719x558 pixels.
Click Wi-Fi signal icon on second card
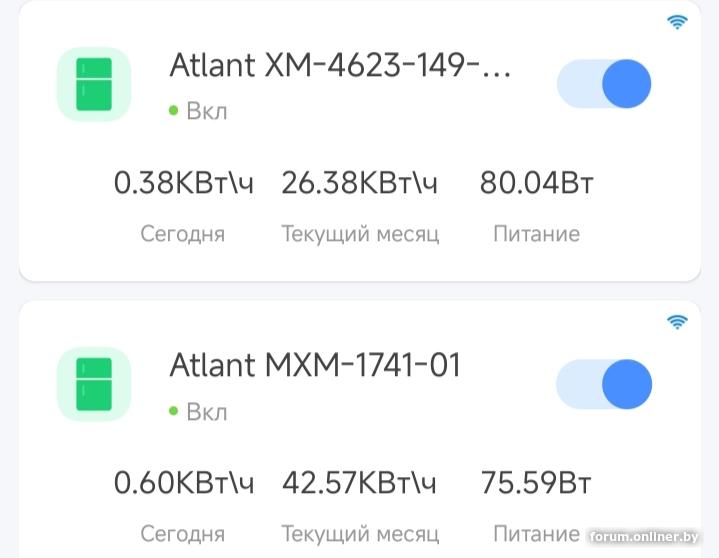677,322
